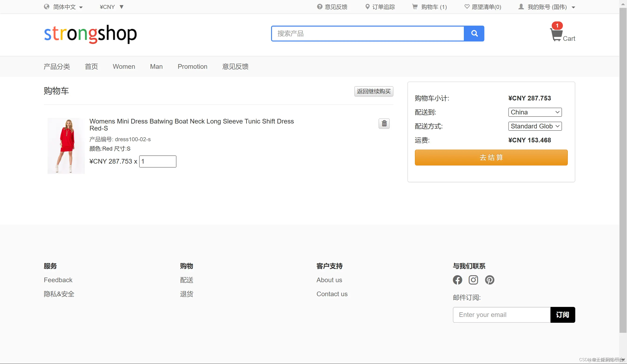This screenshot has height=364, width=627.
Task: Click the Enter your email field
Action: 501,315
